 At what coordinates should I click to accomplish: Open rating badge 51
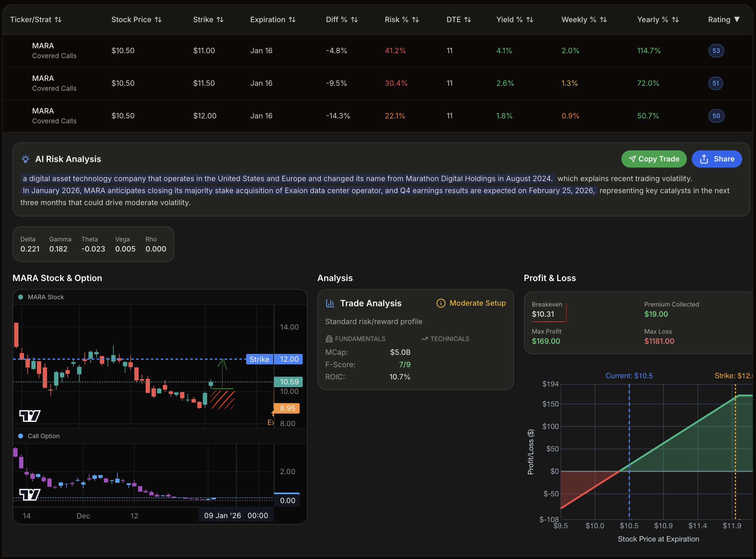(716, 83)
